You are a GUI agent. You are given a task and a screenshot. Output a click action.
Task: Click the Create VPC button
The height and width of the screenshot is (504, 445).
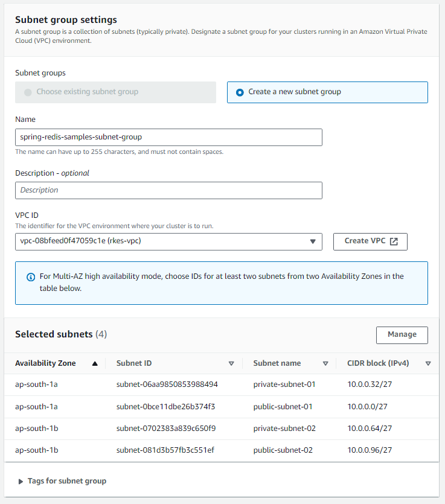point(370,241)
